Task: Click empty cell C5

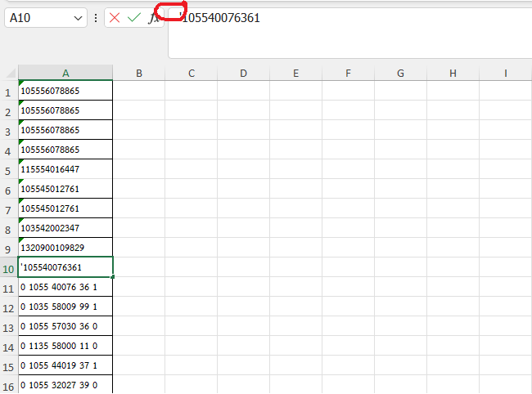Action: [192, 169]
